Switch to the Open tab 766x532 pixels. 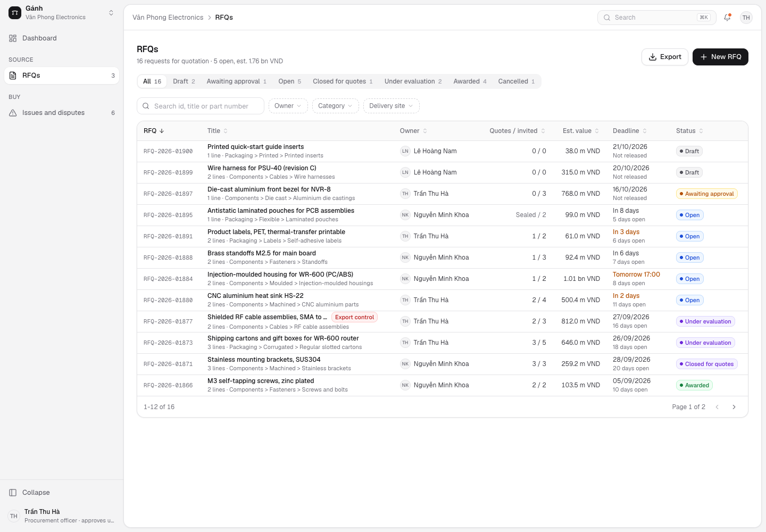[x=290, y=81]
